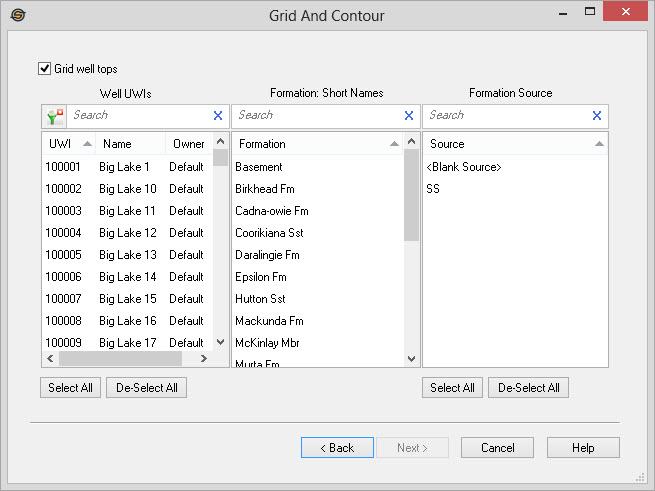Type in the Formation Short Names search field
The width and height of the screenshot is (655, 491).
click(316, 116)
